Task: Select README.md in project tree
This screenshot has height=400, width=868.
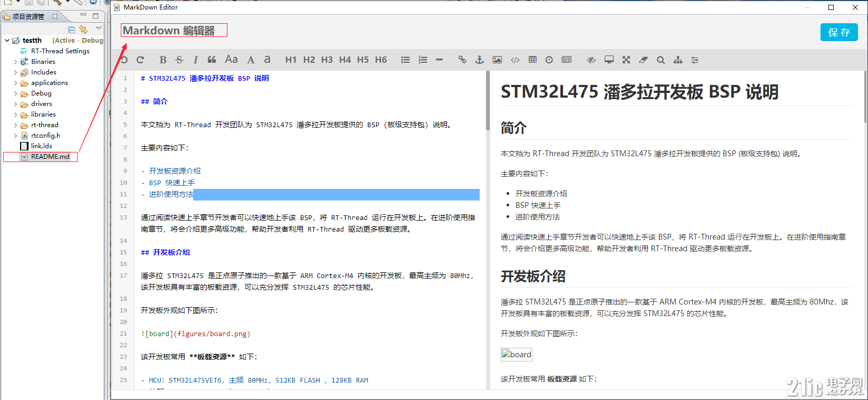Action: click(x=50, y=157)
